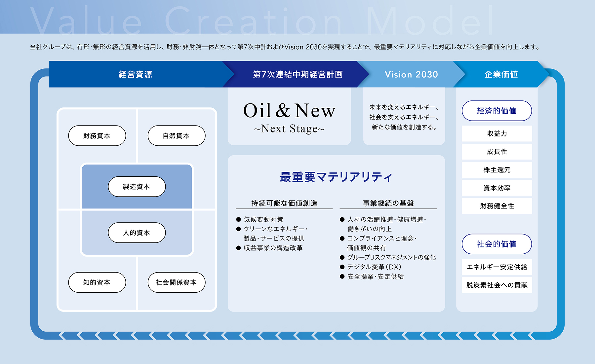Select the 自然資本 capital node

pos(176,135)
